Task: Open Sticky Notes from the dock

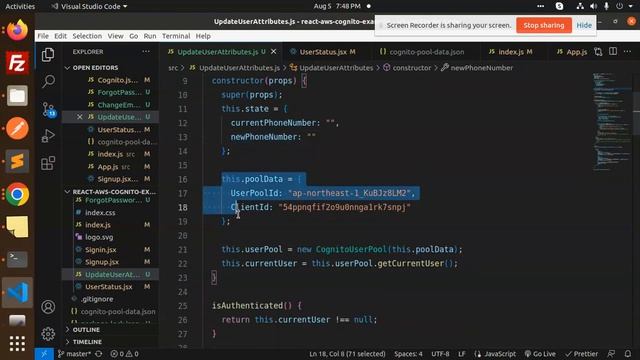Action: coord(17,227)
